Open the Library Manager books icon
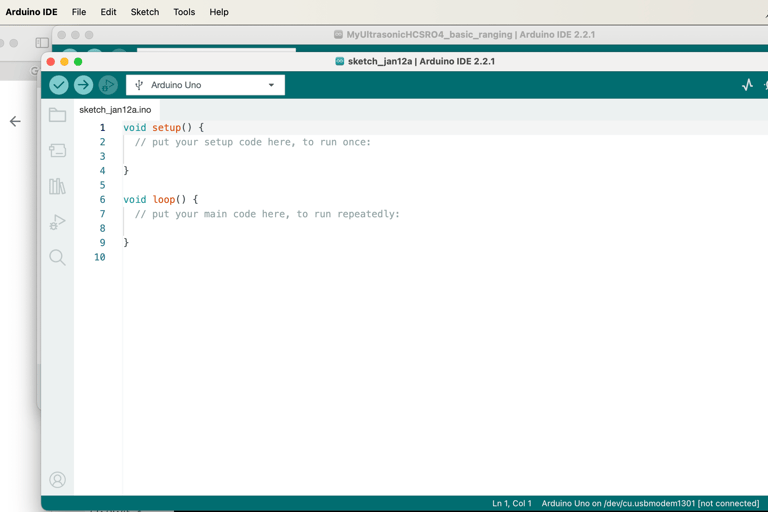768x512 pixels. pos(57,186)
